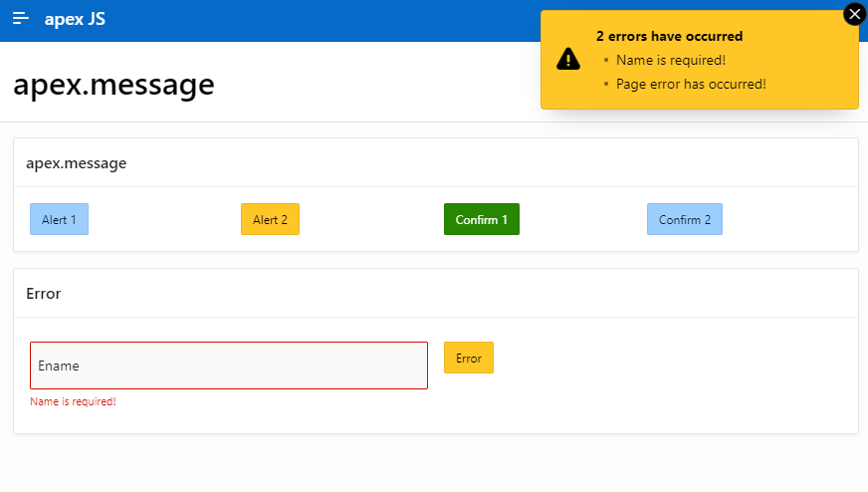The image size is (868, 492).
Task: Click the '2 errors have occurred' heading
Action: click(669, 36)
